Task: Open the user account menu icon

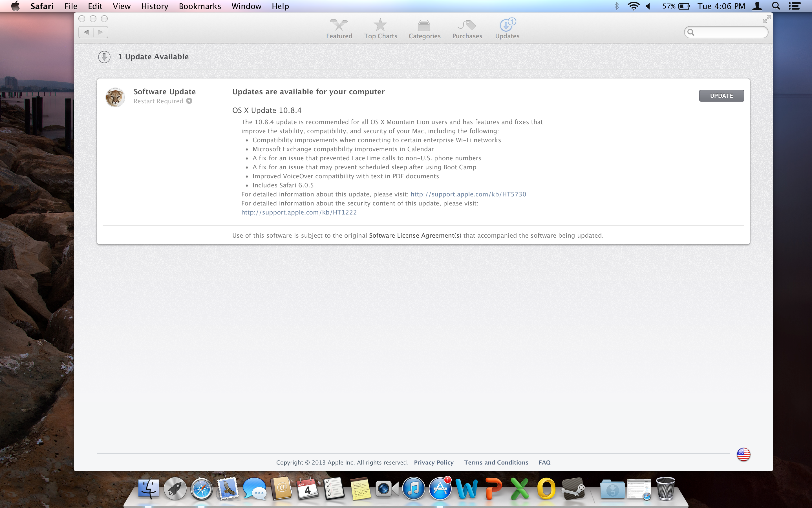Action: [x=757, y=6]
